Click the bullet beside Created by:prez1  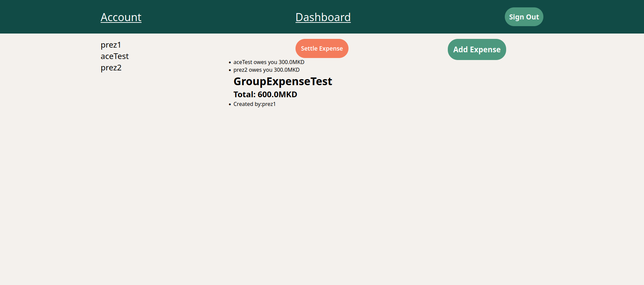point(230,105)
